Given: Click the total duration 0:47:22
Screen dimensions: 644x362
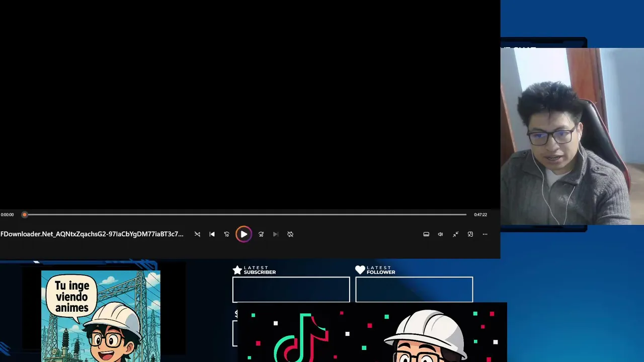Looking at the screenshot, I should click(480, 215).
